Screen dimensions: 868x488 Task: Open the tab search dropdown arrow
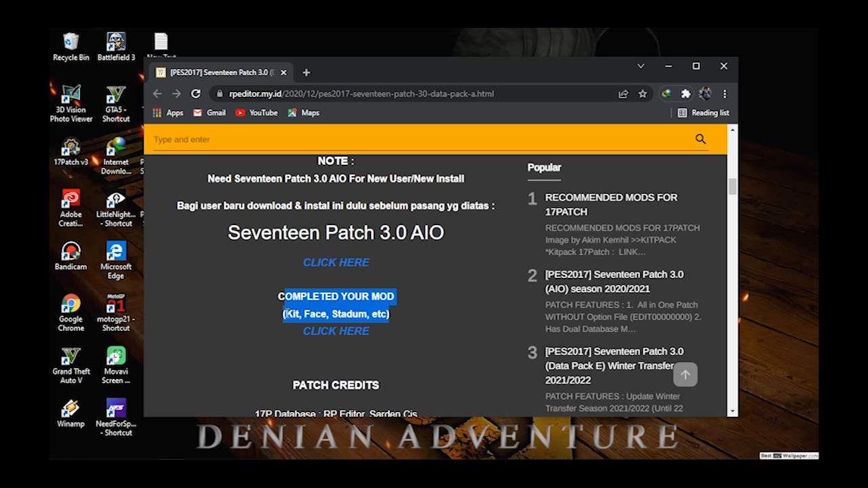tap(641, 66)
